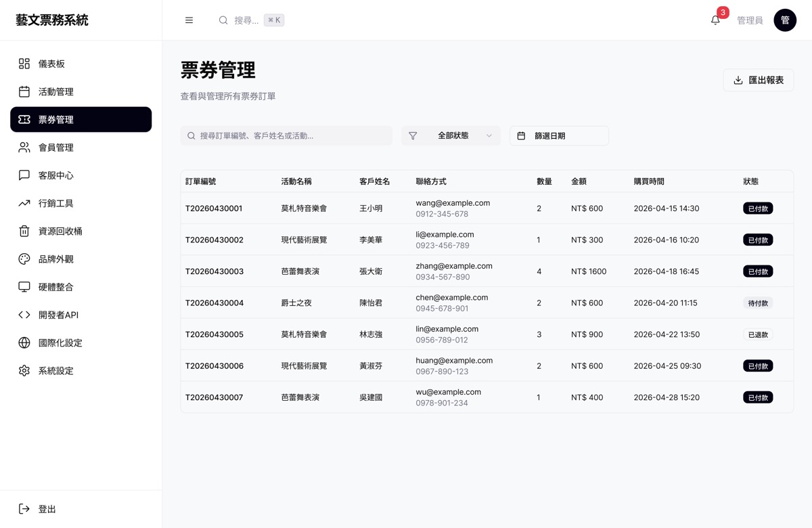This screenshot has height=528, width=812.
Task: Click the 已付款 badge in 王小明 row
Action: coord(758,208)
